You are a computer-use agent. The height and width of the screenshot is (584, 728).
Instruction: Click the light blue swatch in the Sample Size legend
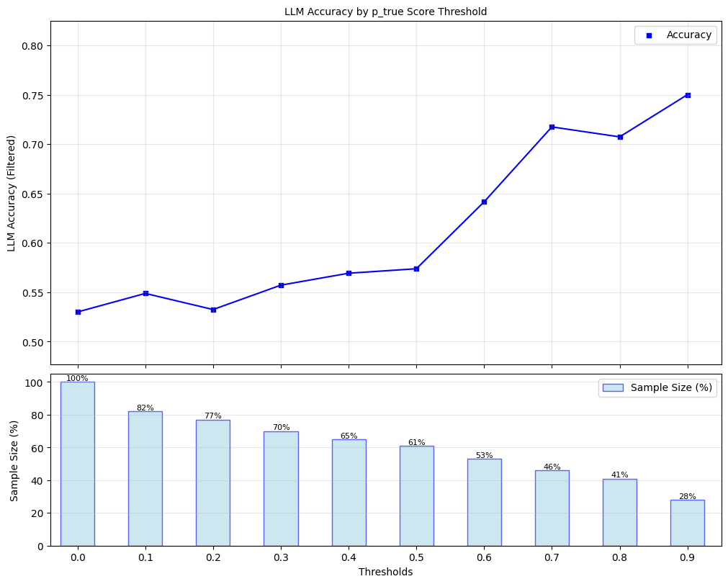pyautogui.click(x=613, y=388)
